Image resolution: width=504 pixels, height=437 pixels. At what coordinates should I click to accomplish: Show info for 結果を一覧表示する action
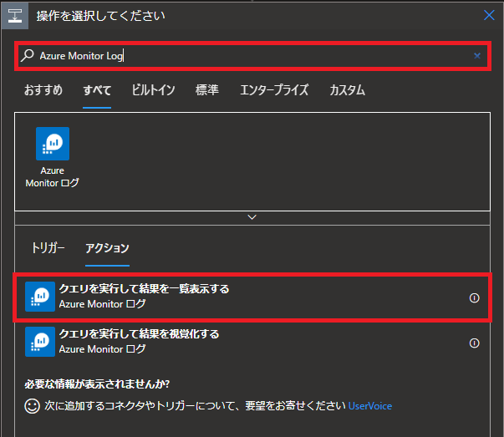click(474, 298)
